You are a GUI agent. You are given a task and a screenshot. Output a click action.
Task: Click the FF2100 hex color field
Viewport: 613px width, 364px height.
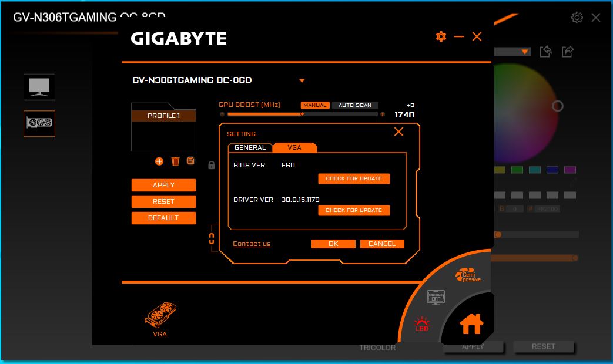(547, 209)
